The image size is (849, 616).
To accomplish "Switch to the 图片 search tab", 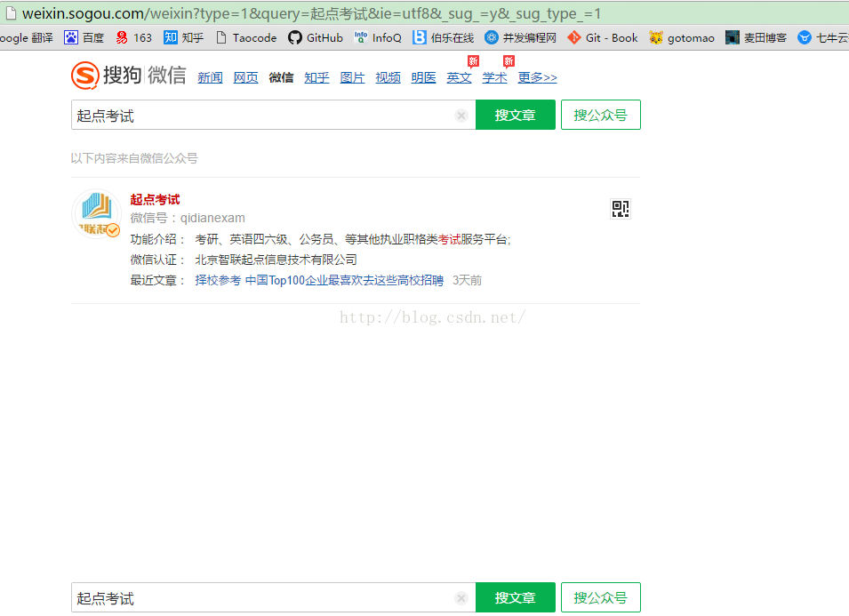I will tap(352, 78).
